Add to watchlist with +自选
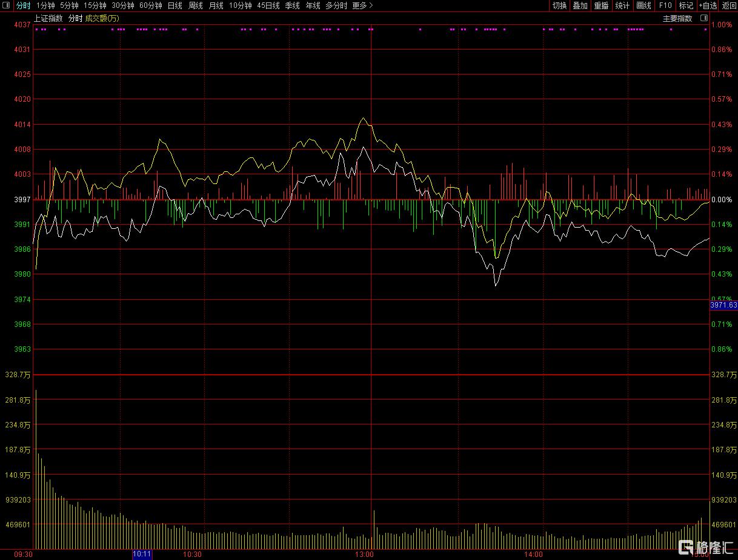Viewport: 738px width, 560px height. [707, 5]
